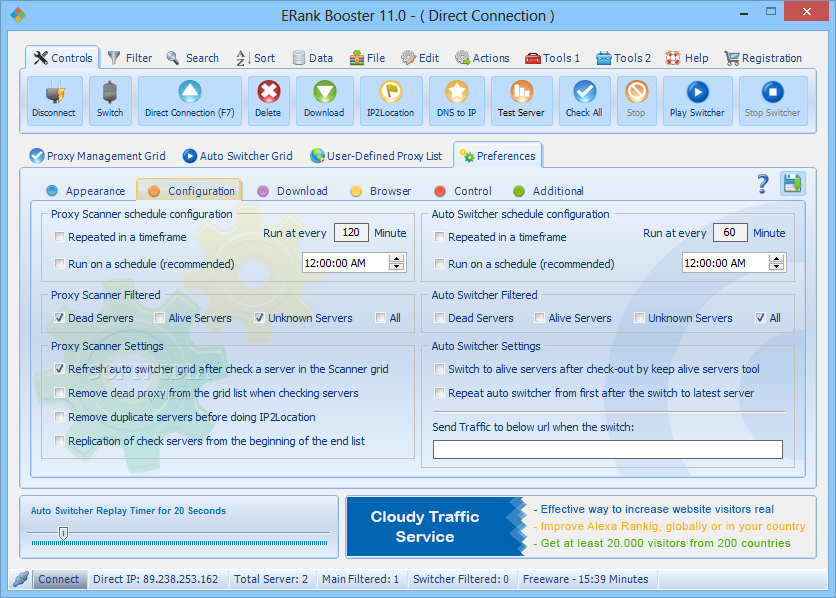This screenshot has width=836, height=598.
Task: Click Auto Switcher Replay Timer slider handle
Action: click(x=63, y=532)
